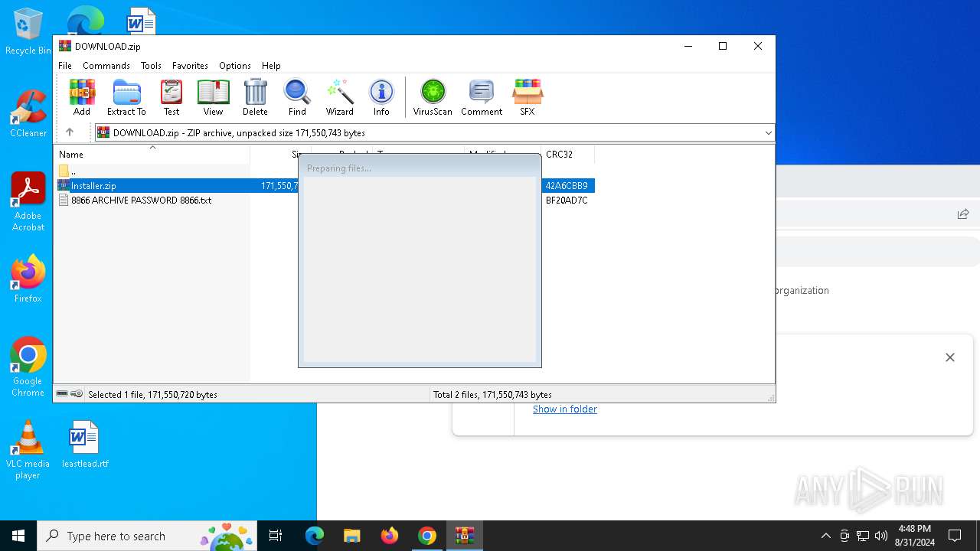Show hidden system tray icons

(x=825, y=536)
